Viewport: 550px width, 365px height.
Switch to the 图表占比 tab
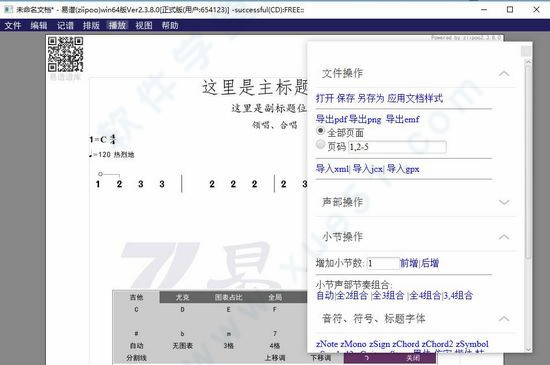(228, 297)
